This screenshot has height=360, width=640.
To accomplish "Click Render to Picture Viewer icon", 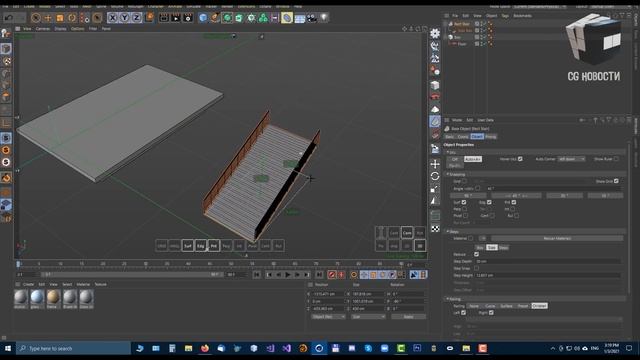I will pyautogui.click(x=176, y=18).
